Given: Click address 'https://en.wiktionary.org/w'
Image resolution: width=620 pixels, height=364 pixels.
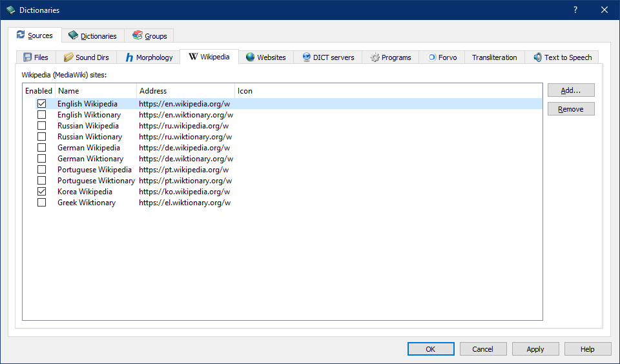Looking at the screenshot, I should coord(186,115).
